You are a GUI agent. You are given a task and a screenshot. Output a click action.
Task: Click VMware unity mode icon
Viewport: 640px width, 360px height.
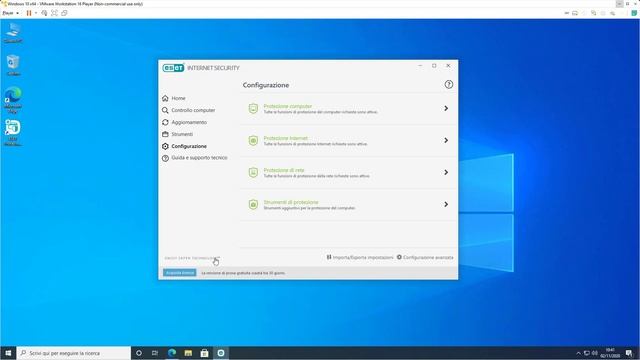point(64,13)
